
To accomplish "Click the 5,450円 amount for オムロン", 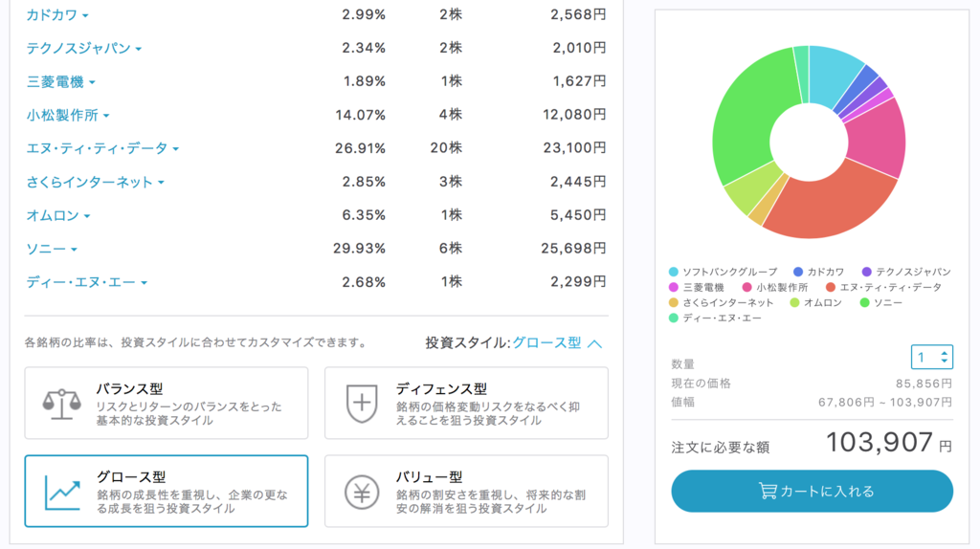I will coord(578,215).
